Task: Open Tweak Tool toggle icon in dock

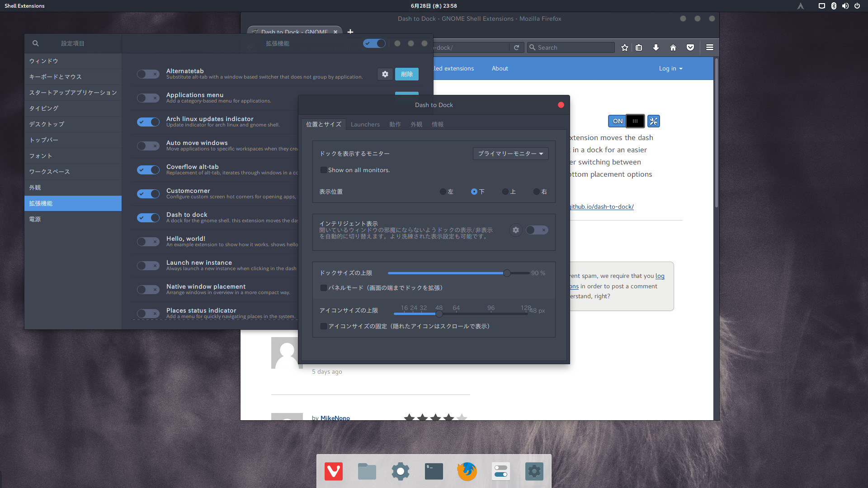Action: tap(501, 471)
